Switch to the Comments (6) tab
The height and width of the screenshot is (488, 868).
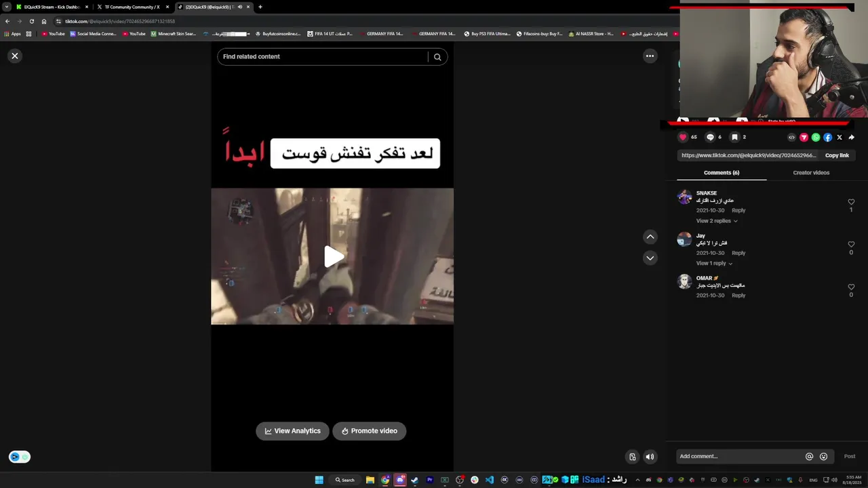tap(722, 173)
